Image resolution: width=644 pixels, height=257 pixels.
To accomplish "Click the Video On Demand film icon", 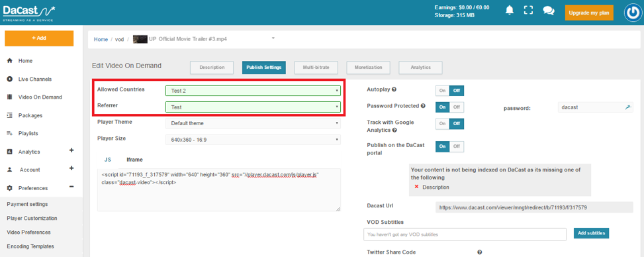I will click(10, 97).
